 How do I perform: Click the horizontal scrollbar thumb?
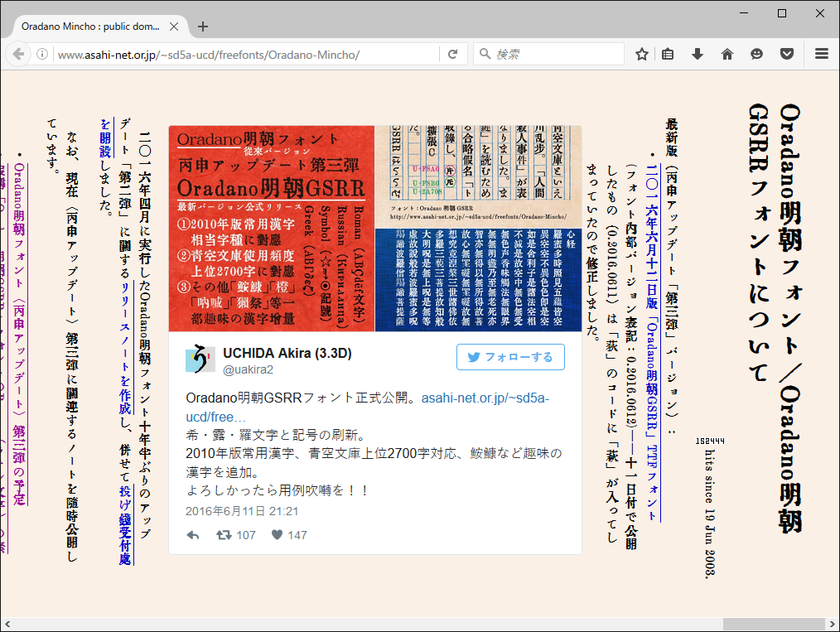[774, 625]
